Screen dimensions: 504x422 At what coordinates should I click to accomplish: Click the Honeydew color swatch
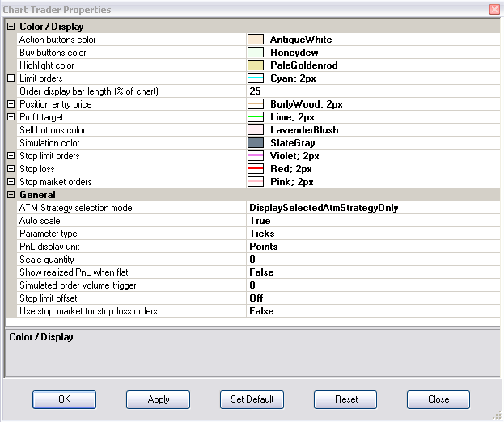point(256,52)
